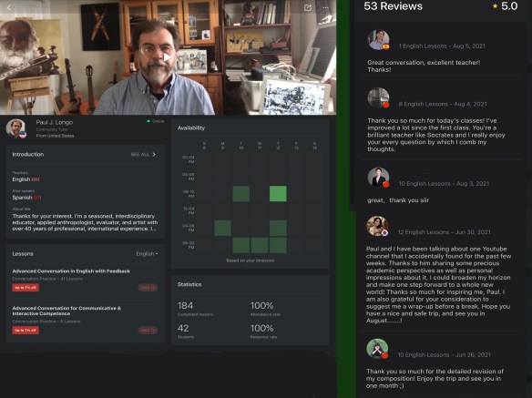532x398 pixels.
Task: Tap the Jun 30, 2021 reviewer's avatar
Action: click(x=377, y=226)
